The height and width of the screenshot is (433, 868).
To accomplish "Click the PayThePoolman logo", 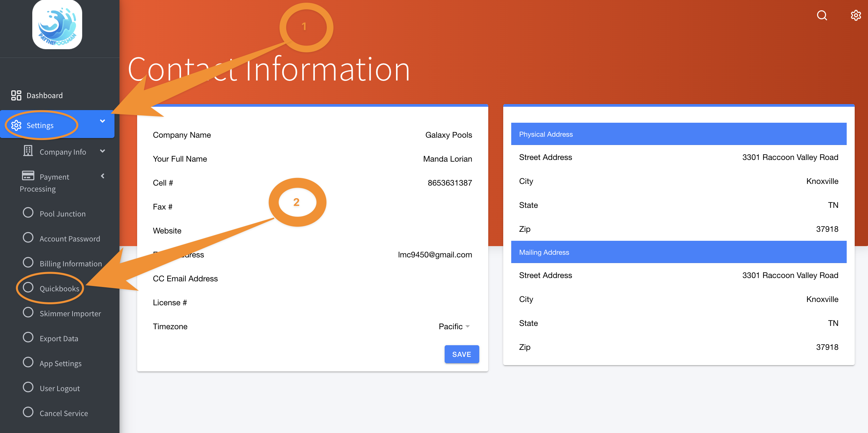I will 57,25.
